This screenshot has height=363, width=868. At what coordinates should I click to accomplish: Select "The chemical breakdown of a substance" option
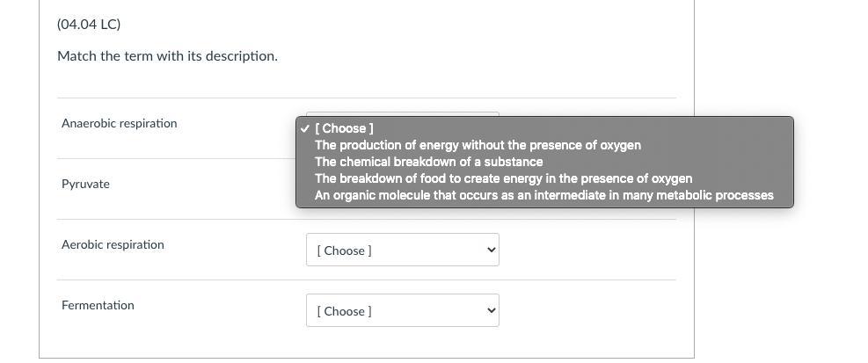[428, 162]
